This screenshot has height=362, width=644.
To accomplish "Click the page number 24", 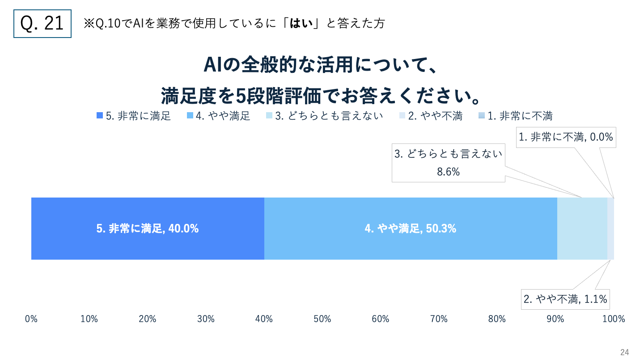I will (x=624, y=352).
